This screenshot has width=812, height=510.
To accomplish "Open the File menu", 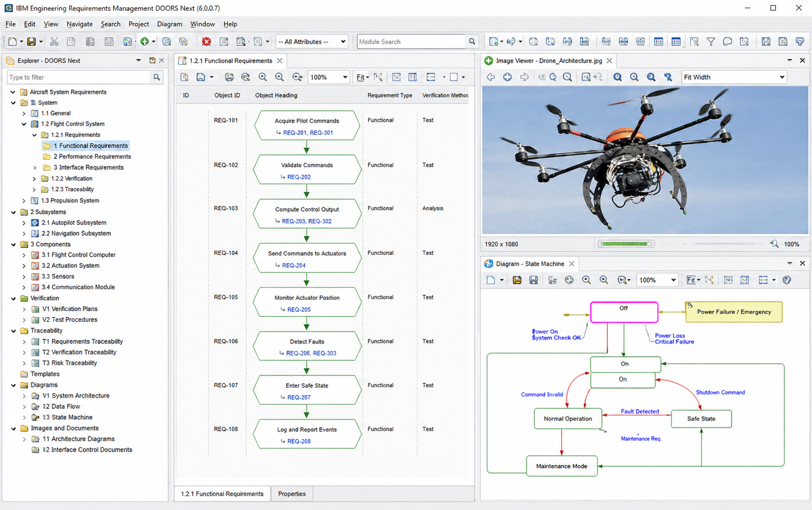I will pos(10,24).
